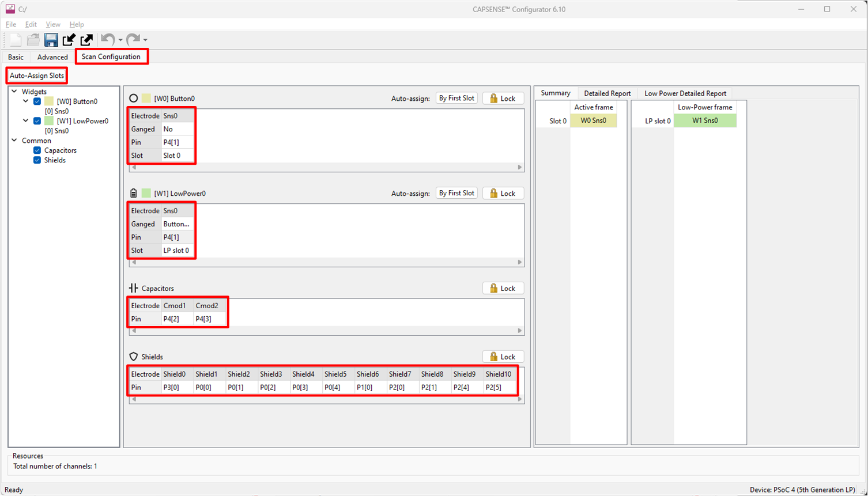
Task: Open the Undo history dropdown arrow
Action: [120, 40]
